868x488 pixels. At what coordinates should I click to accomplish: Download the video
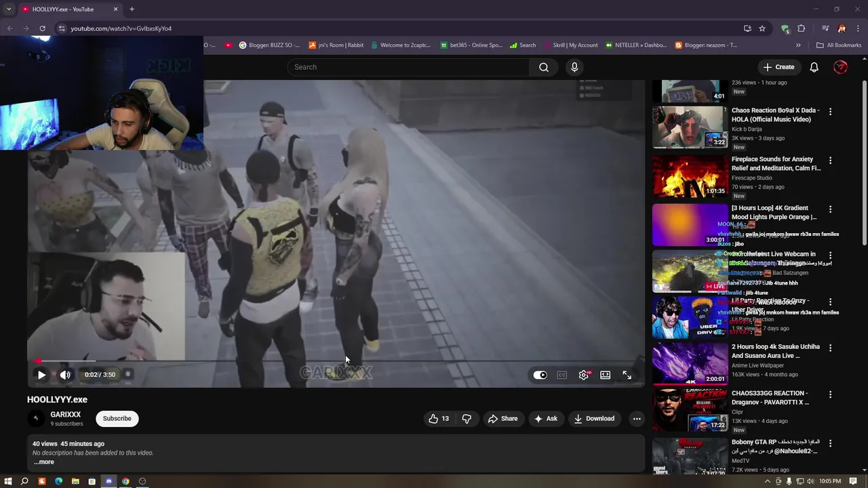(x=594, y=419)
